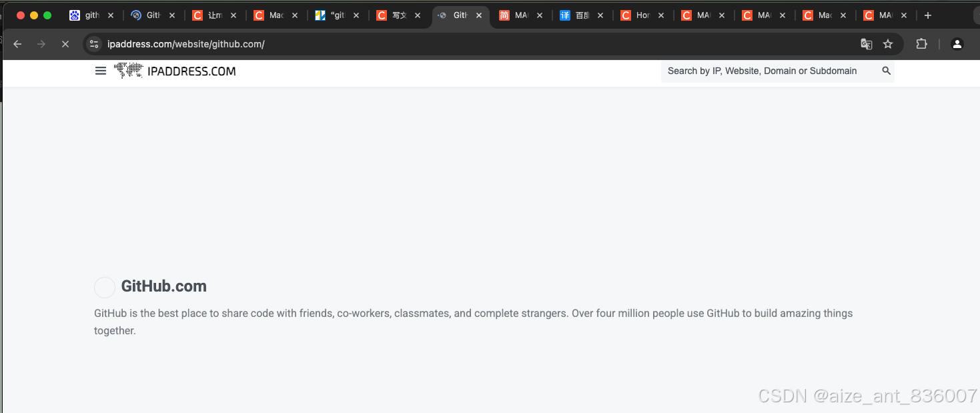Open a new tab with plus button
Image resolution: width=980 pixels, height=413 pixels.
[x=927, y=15]
